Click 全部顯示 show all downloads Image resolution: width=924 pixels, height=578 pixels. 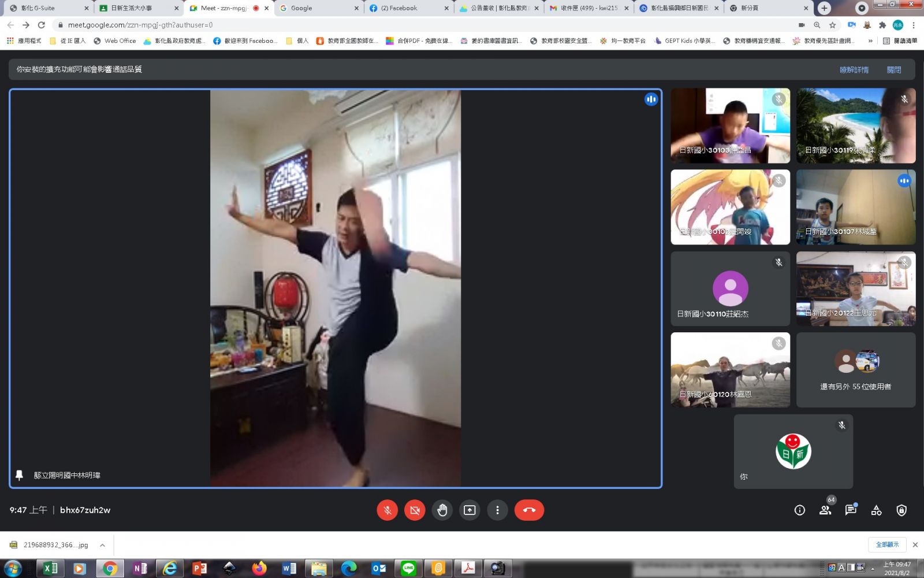click(x=887, y=544)
